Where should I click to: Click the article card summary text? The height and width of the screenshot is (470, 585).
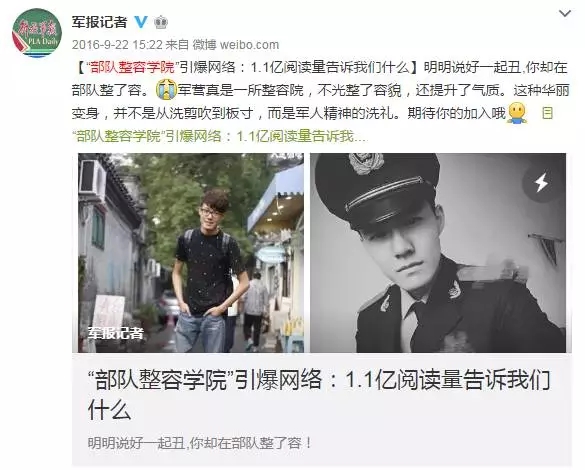pos(200,443)
